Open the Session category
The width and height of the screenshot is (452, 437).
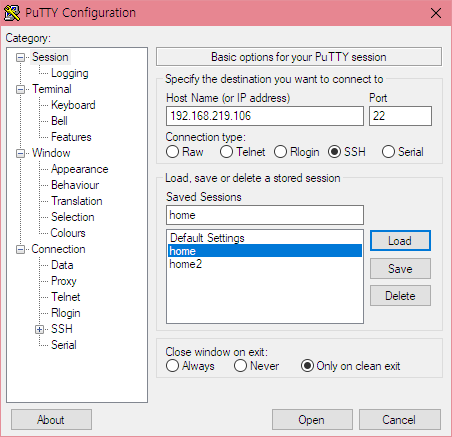pyautogui.click(x=50, y=57)
